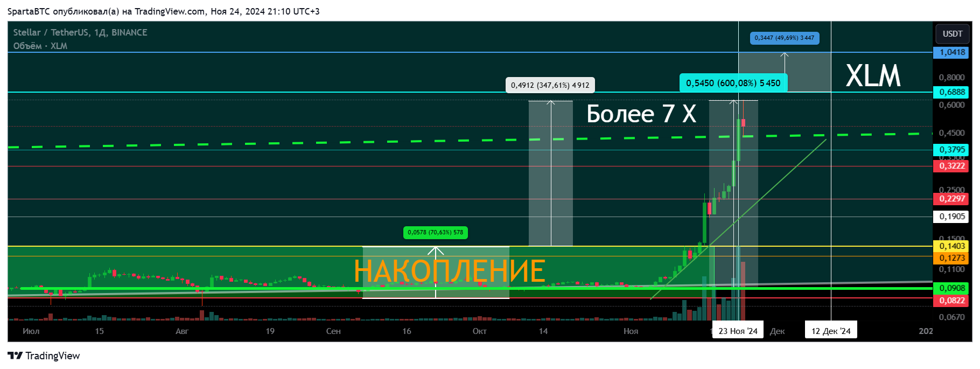Click the 0,1905 white price label
This screenshot has width=980, height=369.
point(950,217)
